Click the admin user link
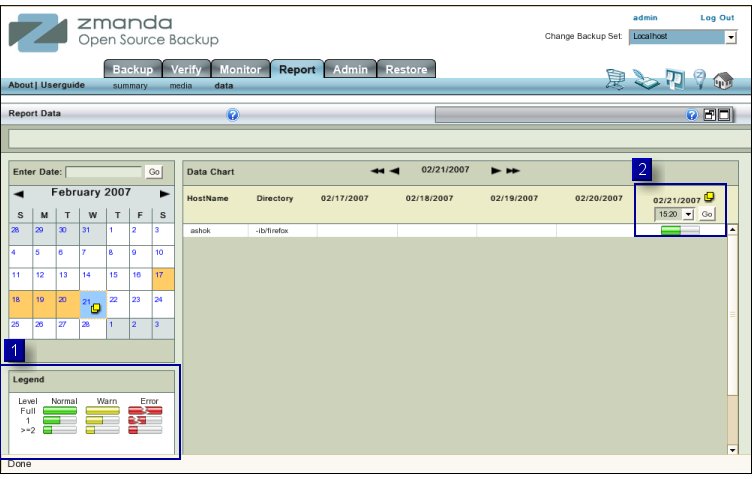The image size is (752, 479). click(645, 18)
